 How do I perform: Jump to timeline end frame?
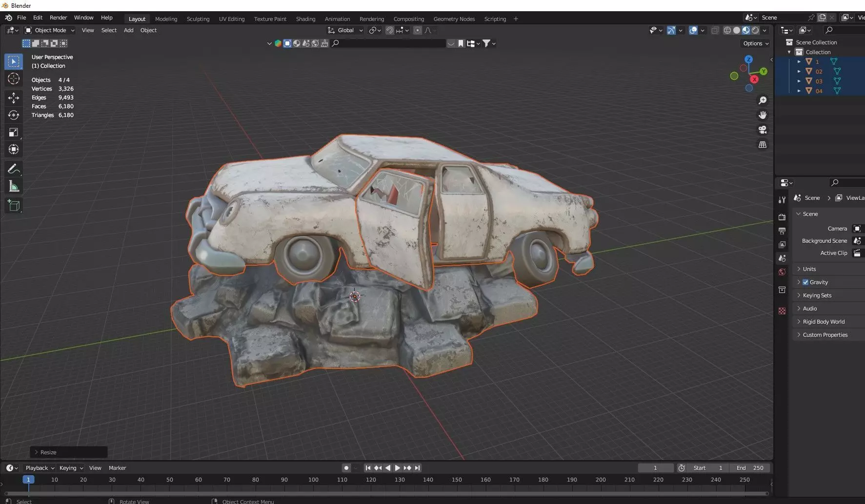coord(417,468)
